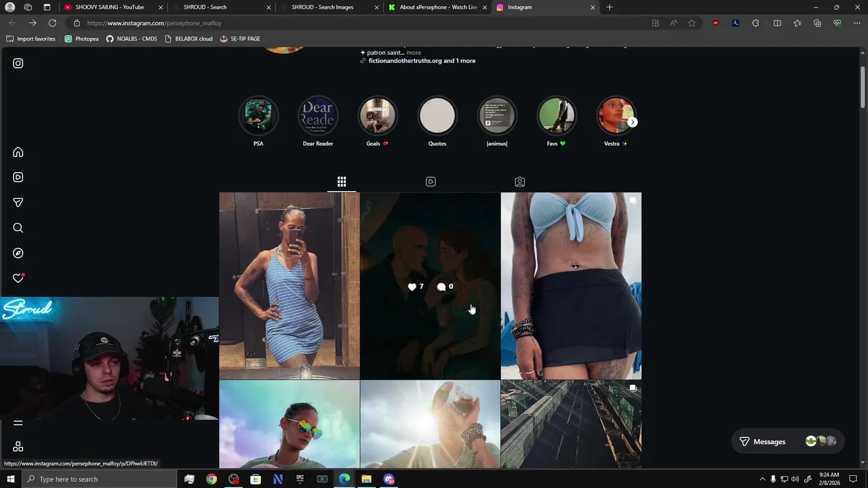
Task: Go to Instagram Home icon
Action: [18, 152]
